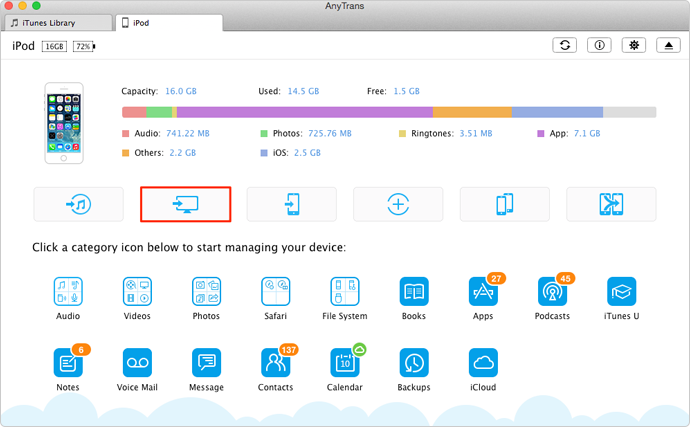
Task: Open the settings gear button
Action: pyautogui.click(x=634, y=45)
